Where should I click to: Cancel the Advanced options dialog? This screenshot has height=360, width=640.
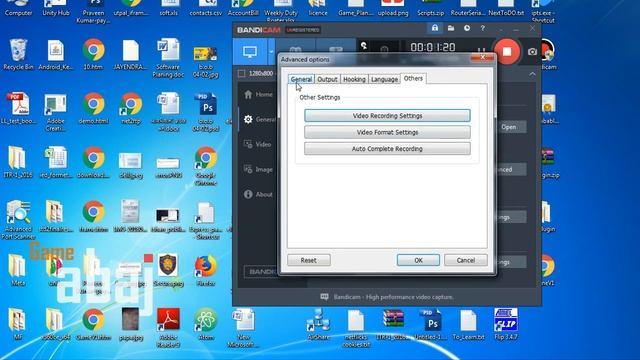(x=466, y=260)
